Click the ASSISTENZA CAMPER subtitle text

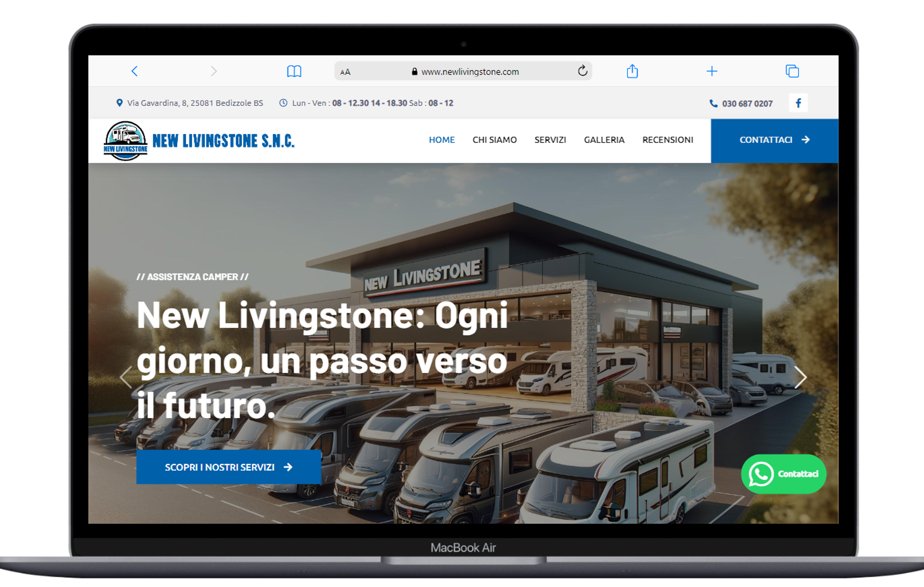(x=193, y=277)
